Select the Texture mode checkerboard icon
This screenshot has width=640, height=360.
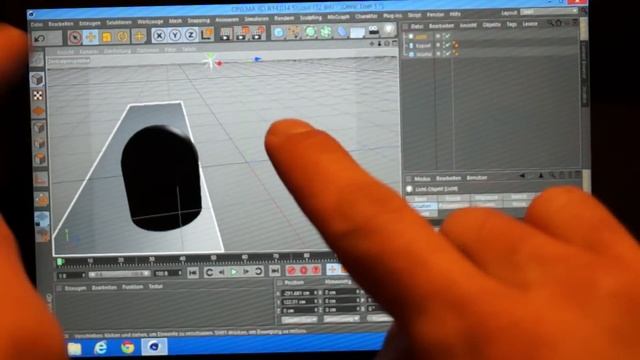click(38, 96)
